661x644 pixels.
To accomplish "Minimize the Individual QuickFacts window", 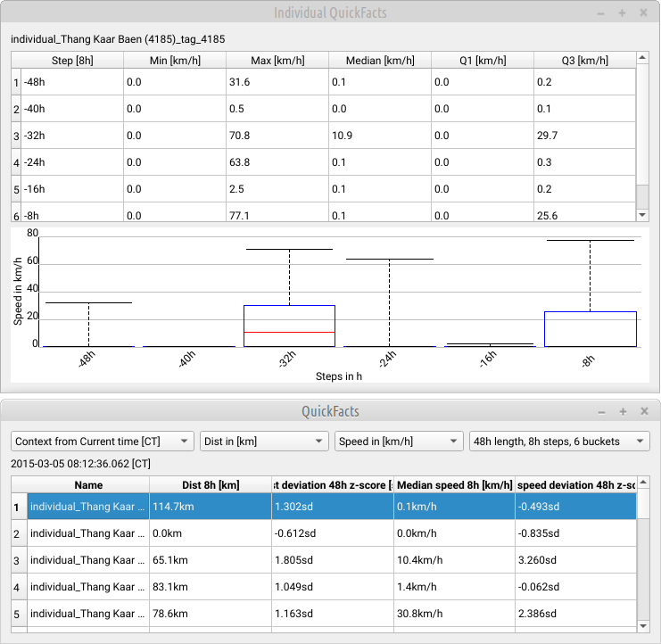I will (600, 13).
